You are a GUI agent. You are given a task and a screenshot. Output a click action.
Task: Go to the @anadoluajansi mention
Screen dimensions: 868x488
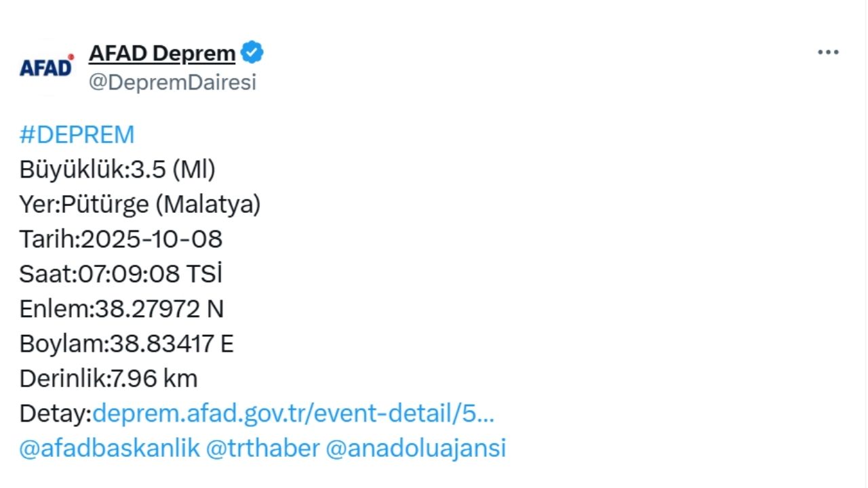click(416, 449)
